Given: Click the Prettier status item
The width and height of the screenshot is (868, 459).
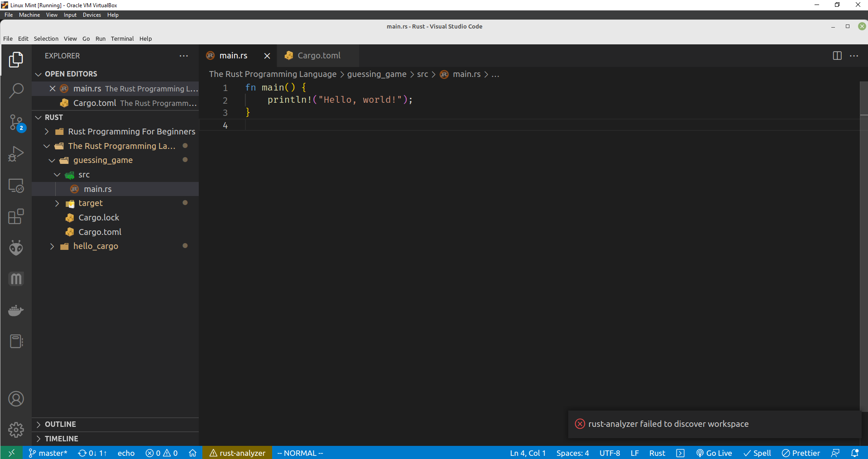Looking at the screenshot, I should 801,453.
